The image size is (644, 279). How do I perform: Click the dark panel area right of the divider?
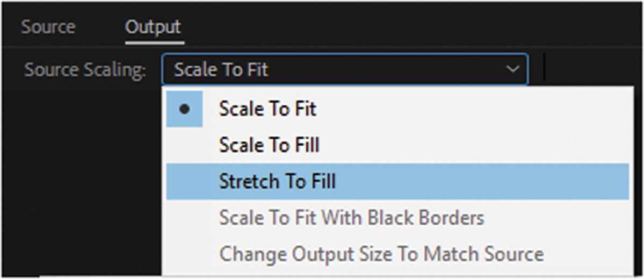pyautogui.click(x=591, y=67)
